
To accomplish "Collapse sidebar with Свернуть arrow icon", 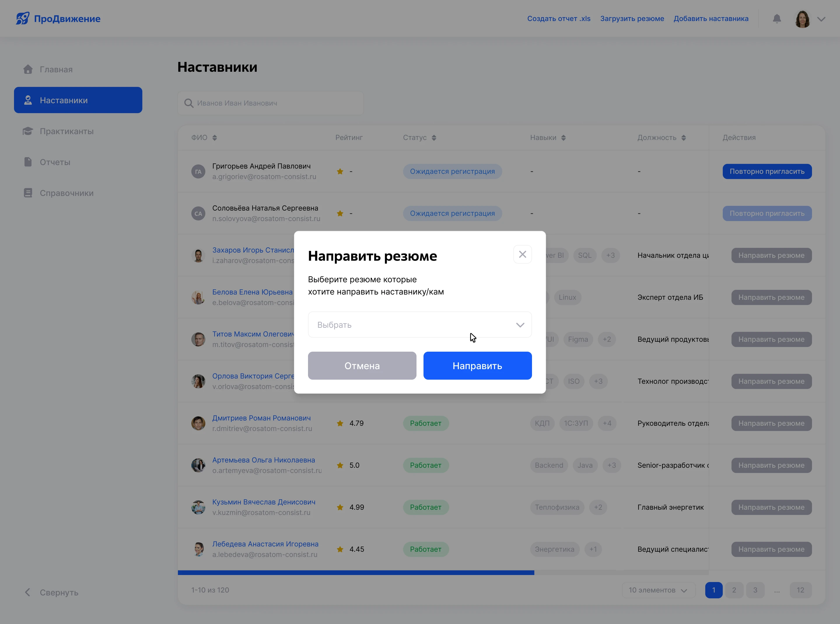I will point(27,592).
